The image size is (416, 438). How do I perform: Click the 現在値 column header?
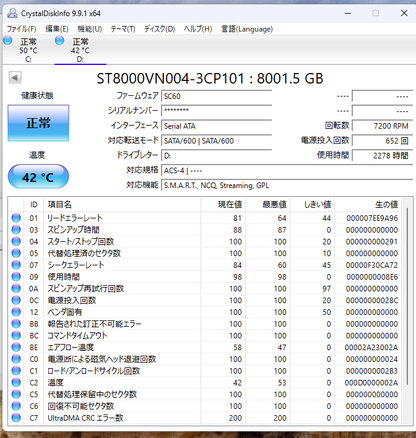[x=223, y=204]
